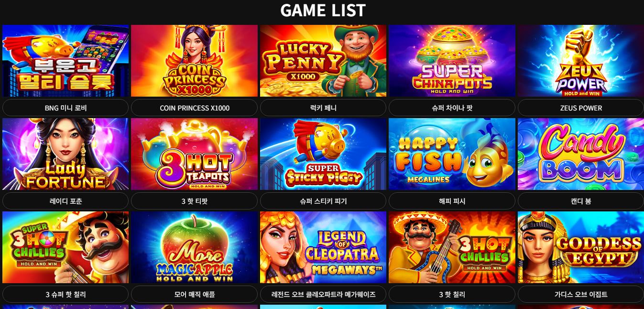Click the 3 핫 칠리 label button
Viewport: 644px width, 309px height.
pos(452,294)
